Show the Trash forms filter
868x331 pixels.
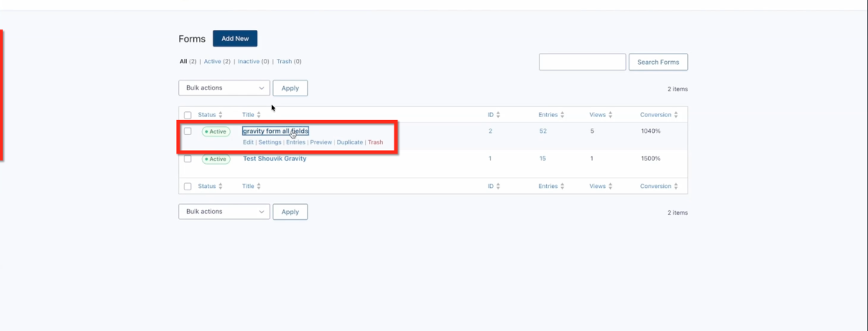coord(289,61)
